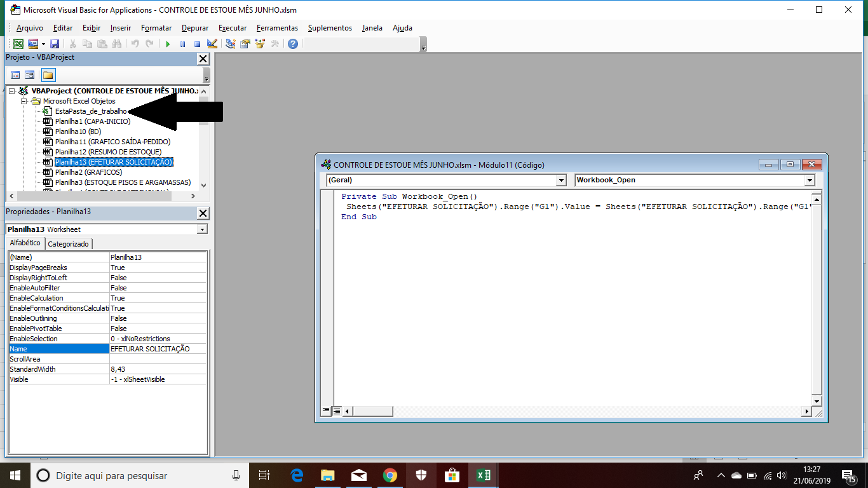Click the Cut scissors icon
The image size is (868, 488).
[73, 44]
